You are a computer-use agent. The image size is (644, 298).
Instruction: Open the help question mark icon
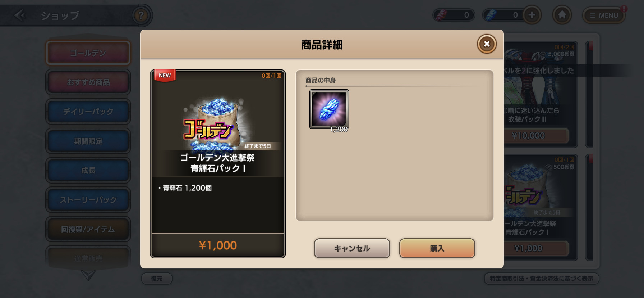pyautogui.click(x=141, y=15)
